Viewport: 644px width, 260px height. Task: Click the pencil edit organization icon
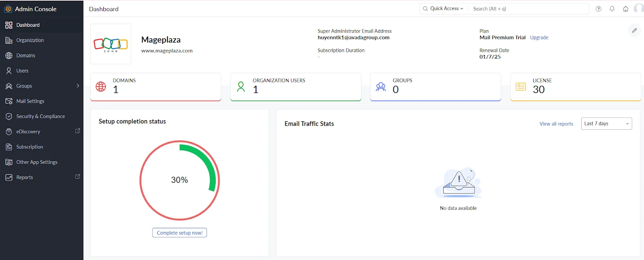(x=634, y=31)
